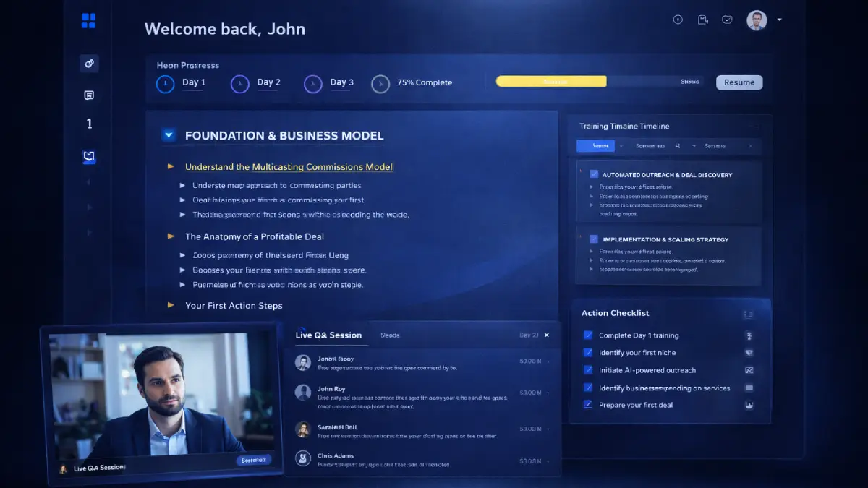Toggle Implementation & Scaling Strategy checkbox
The width and height of the screenshot is (868, 488).
coord(594,239)
